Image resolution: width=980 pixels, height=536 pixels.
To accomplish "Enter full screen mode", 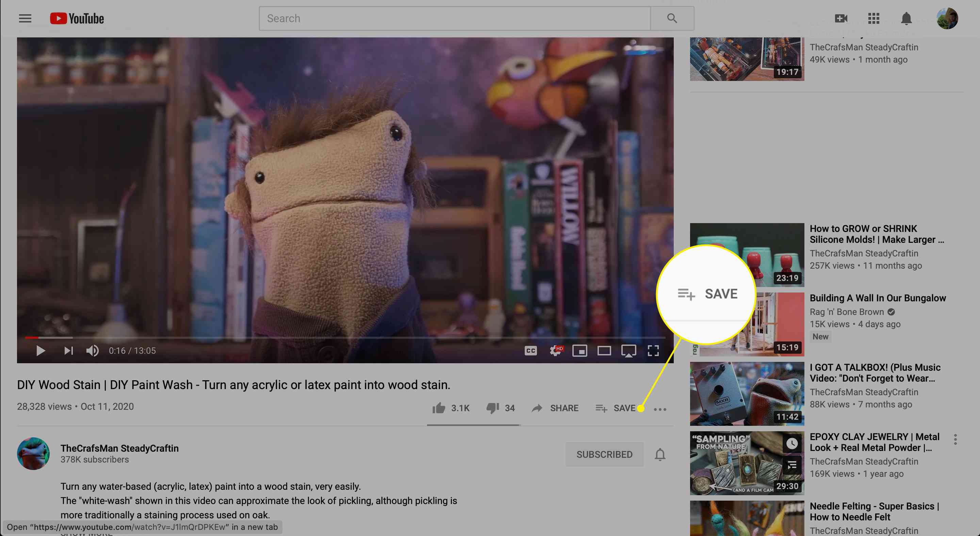I will click(x=653, y=351).
